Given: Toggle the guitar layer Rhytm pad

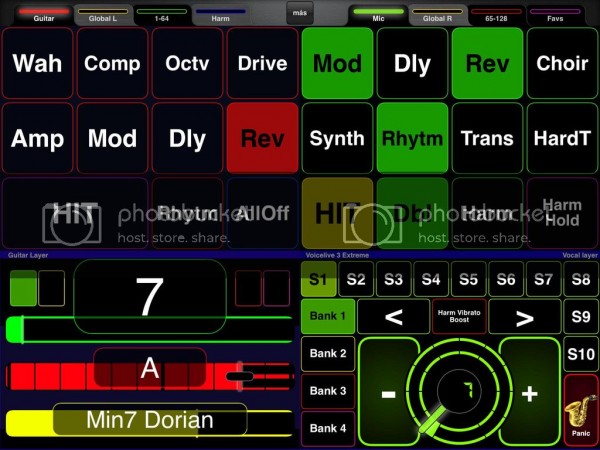Looking at the screenshot, I should click(188, 213).
